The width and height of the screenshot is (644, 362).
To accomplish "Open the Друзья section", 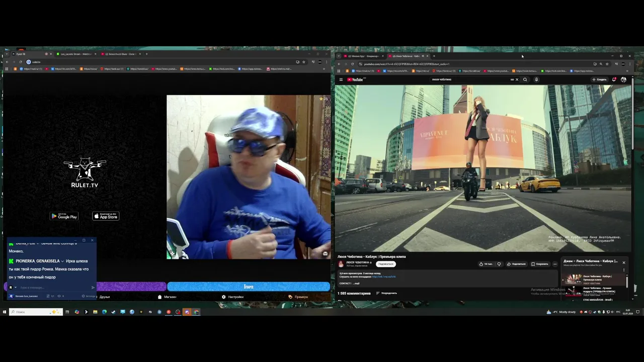I will click(x=105, y=297).
